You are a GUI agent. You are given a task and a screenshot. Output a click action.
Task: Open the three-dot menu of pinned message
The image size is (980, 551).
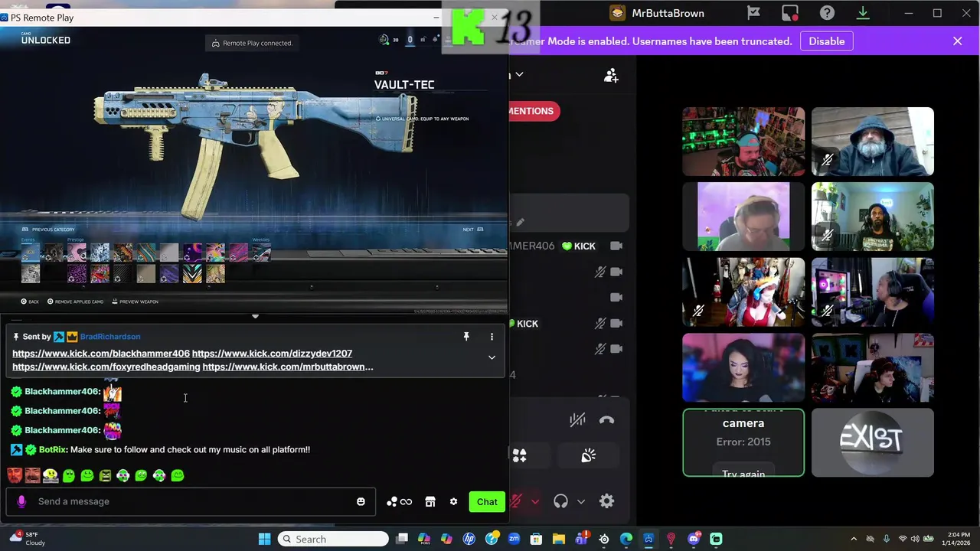click(x=492, y=336)
